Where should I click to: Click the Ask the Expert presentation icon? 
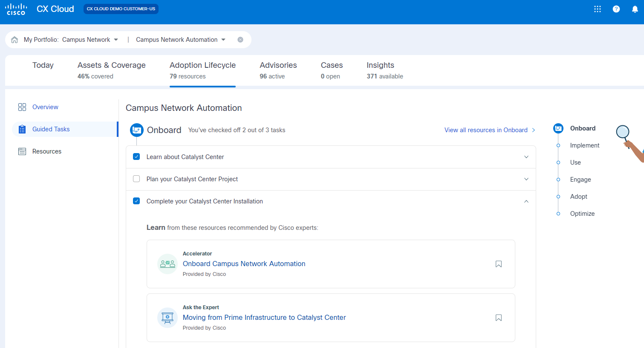point(167,318)
